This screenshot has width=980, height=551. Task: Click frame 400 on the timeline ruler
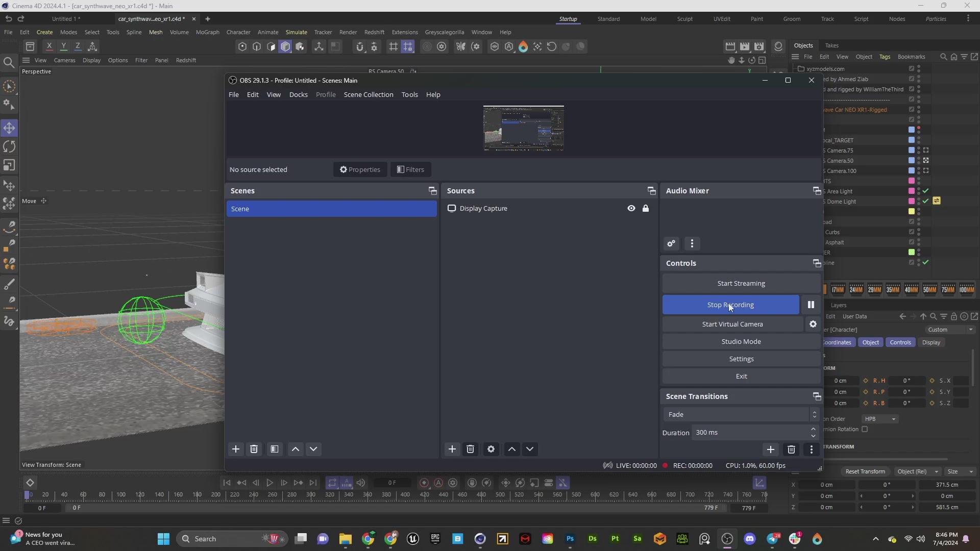click(405, 494)
